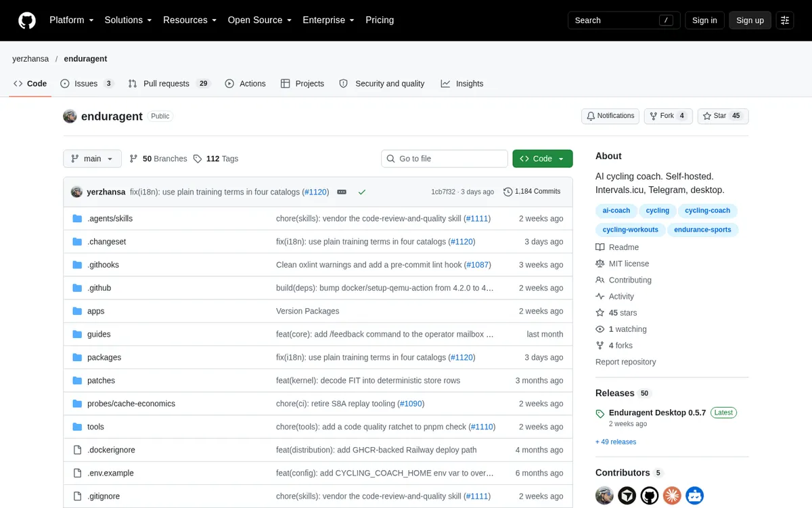Open pull request #1090 link
This screenshot has height=508, width=812.
coord(411,404)
